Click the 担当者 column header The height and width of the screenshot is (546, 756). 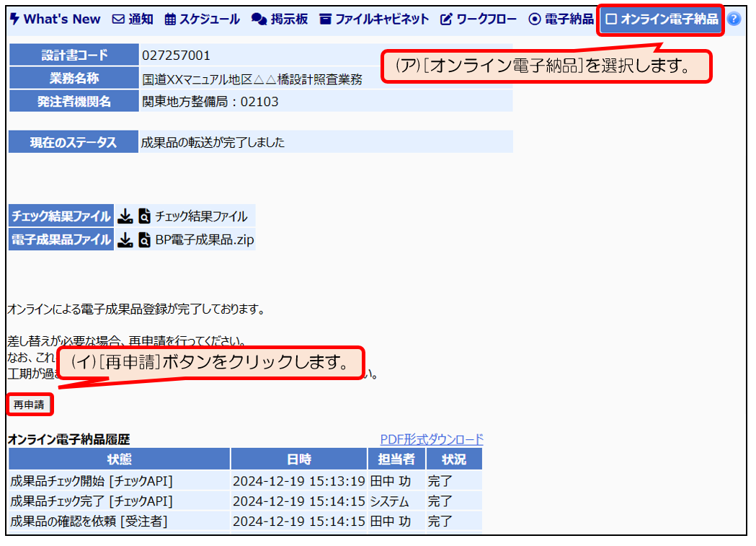pos(396,459)
